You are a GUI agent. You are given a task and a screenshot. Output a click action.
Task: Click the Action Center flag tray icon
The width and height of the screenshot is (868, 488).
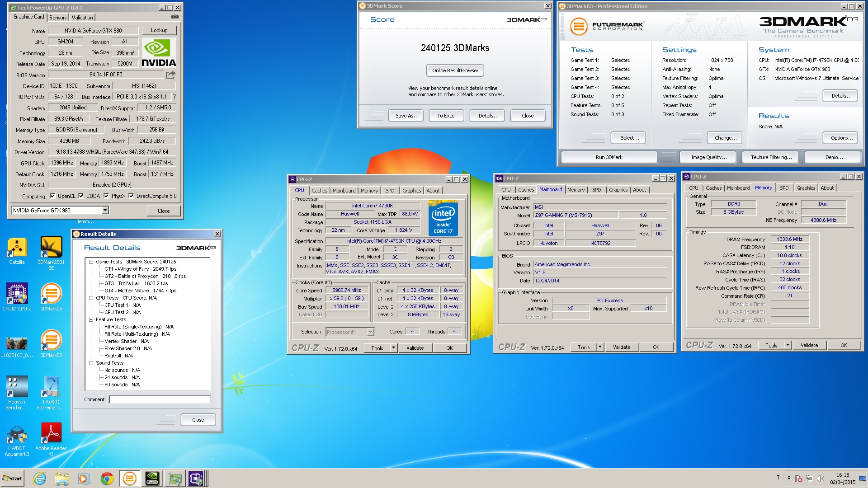[798, 479]
